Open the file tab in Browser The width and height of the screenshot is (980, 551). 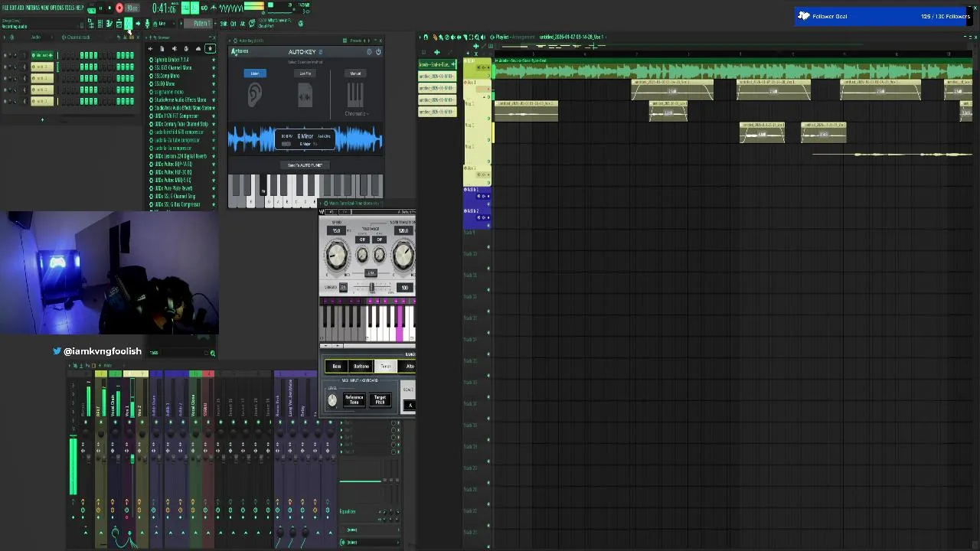click(162, 49)
